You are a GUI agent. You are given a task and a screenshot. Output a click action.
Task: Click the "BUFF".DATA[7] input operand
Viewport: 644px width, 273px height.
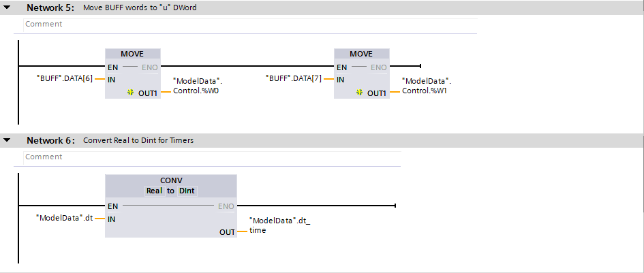[x=293, y=79]
